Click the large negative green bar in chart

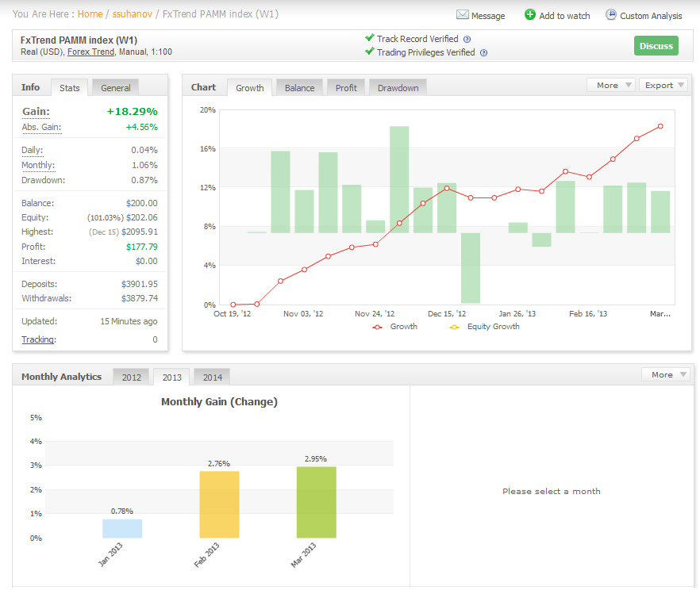point(471,268)
